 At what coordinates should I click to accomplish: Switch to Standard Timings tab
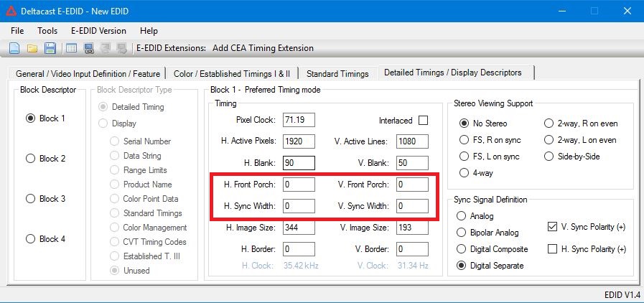coord(337,73)
